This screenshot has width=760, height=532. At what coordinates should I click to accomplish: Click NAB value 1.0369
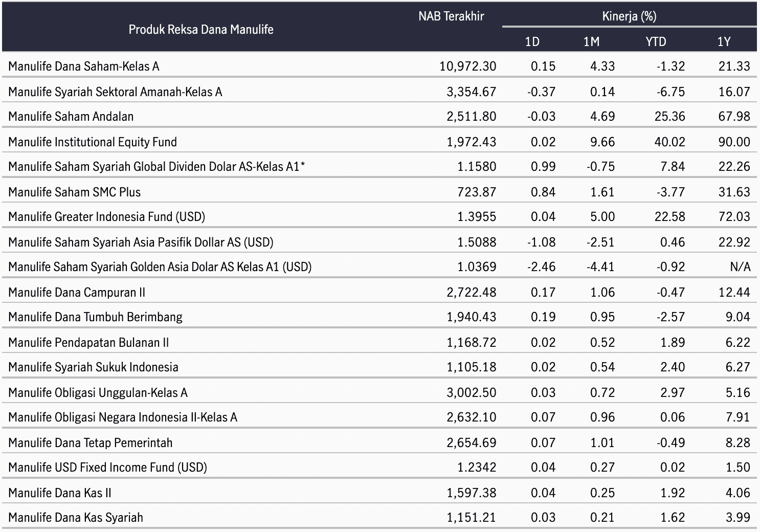click(x=477, y=267)
